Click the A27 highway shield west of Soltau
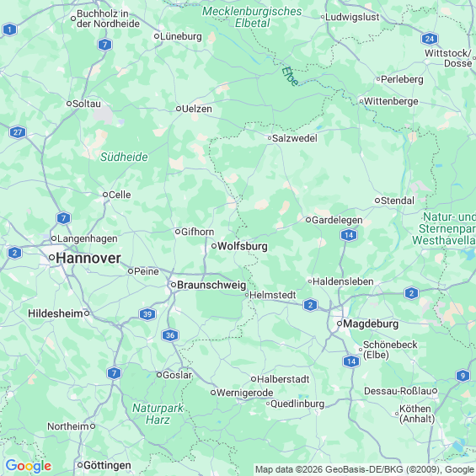The height and width of the screenshot is (476, 476). [x=18, y=132]
